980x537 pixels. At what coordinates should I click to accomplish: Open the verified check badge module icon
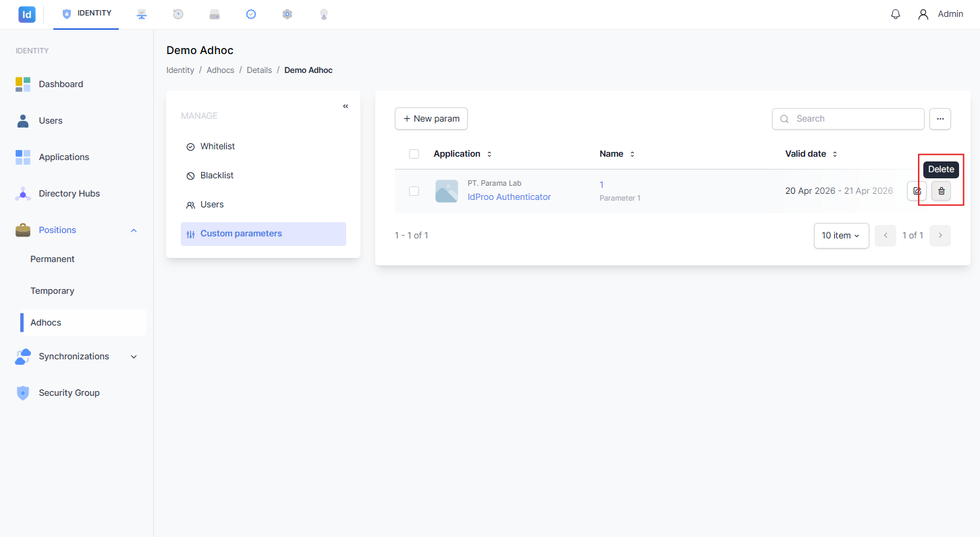[x=251, y=14]
